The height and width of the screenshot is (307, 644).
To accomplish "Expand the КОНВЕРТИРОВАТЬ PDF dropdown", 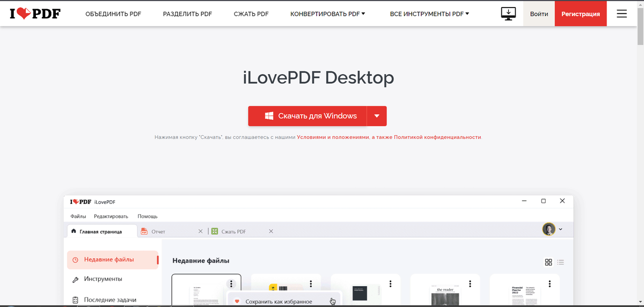I will [x=327, y=13].
